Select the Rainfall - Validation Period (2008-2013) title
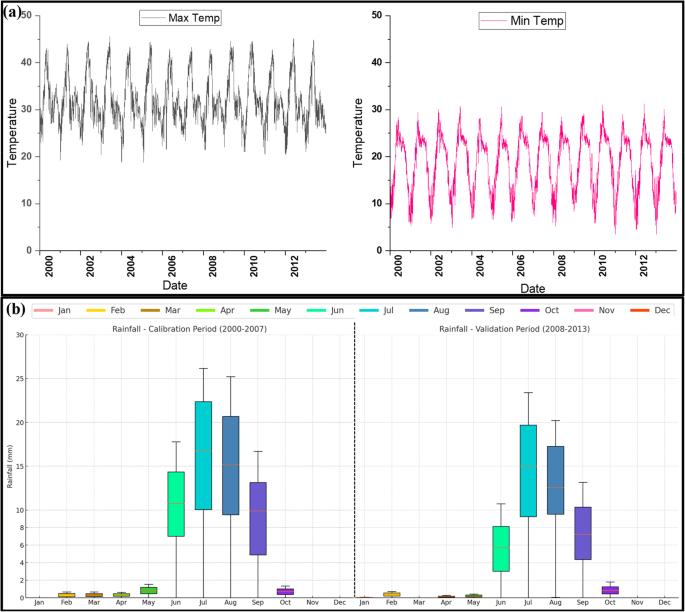 click(515, 329)
